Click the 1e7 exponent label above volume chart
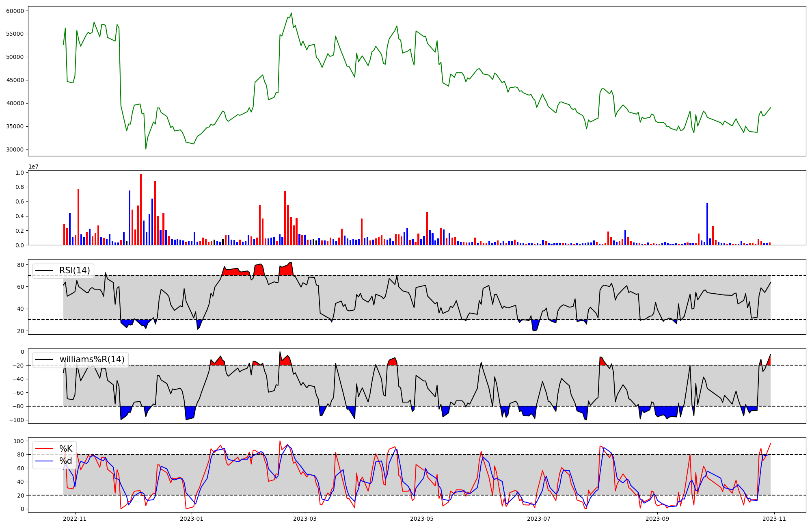812x528 pixels. pyautogui.click(x=33, y=167)
